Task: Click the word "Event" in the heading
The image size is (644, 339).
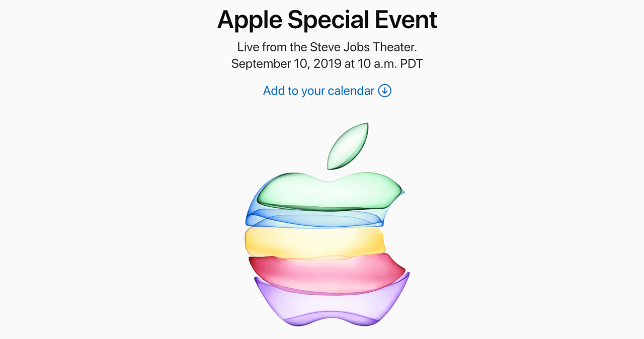Action: (407, 20)
